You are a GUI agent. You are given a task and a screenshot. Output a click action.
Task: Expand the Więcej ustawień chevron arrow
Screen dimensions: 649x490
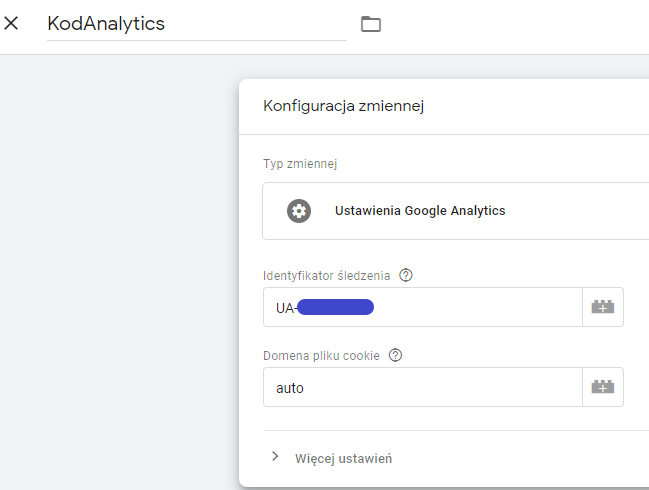click(x=275, y=457)
